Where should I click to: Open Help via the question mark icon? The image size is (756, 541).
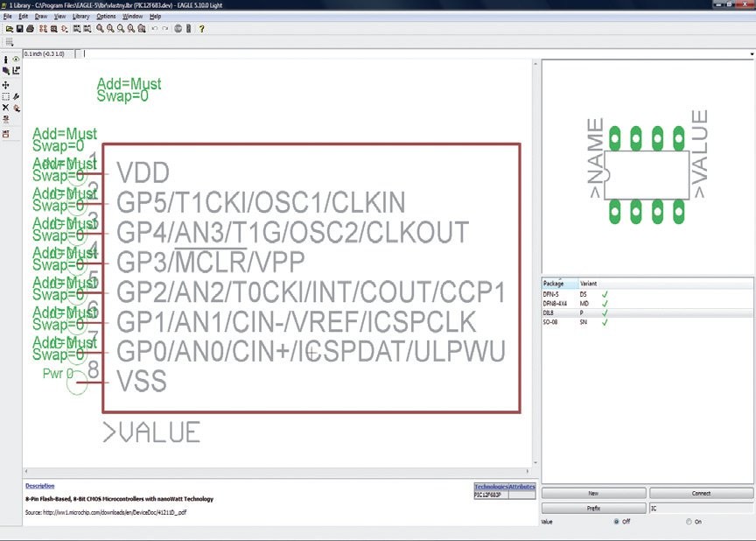[x=201, y=29]
